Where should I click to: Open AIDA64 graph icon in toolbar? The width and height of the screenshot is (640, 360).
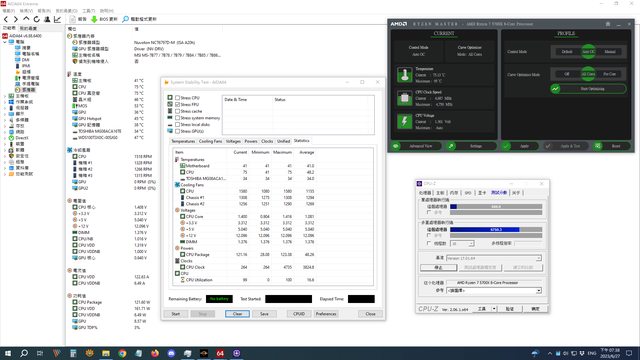(x=58, y=19)
